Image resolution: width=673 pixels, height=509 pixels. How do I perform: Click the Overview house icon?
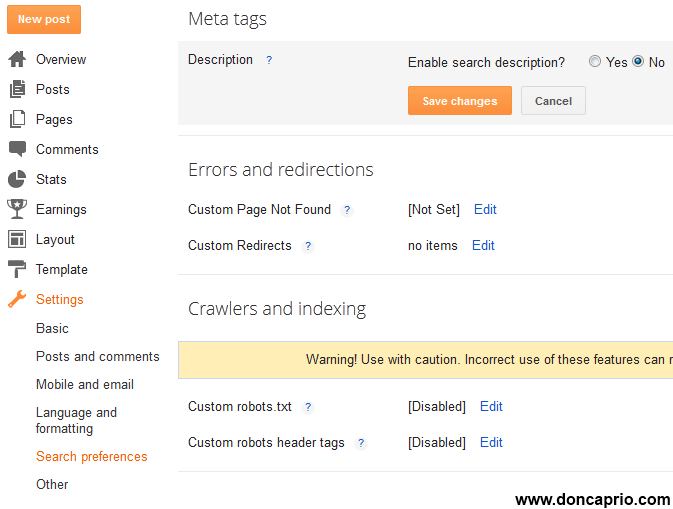17,59
